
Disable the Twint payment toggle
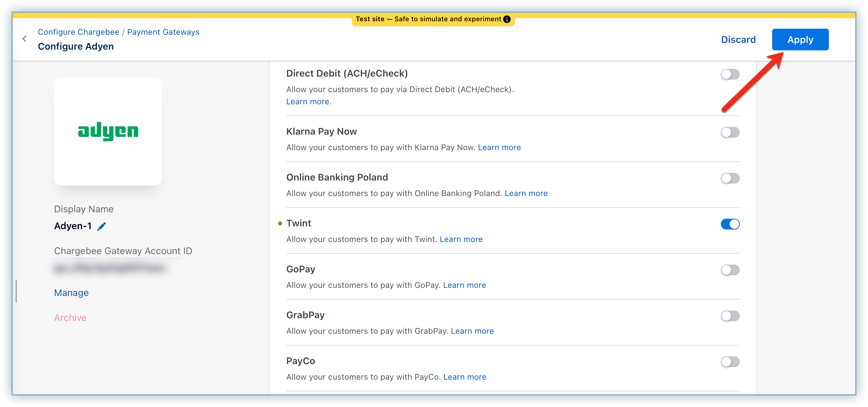(x=730, y=224)
